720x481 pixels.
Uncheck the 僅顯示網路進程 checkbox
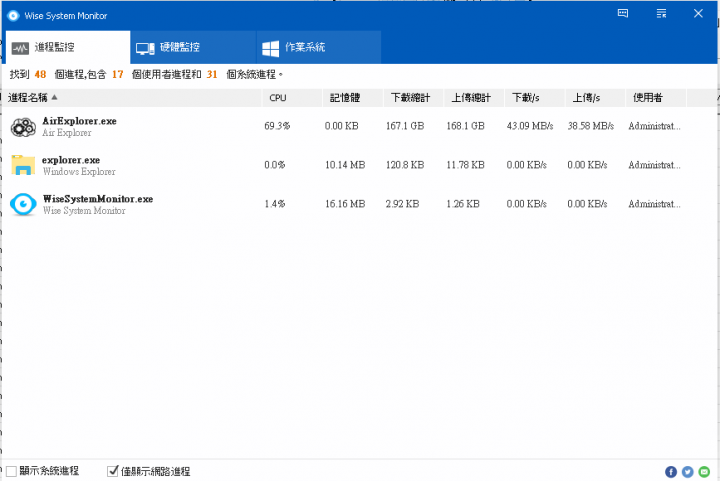(112, 471)
